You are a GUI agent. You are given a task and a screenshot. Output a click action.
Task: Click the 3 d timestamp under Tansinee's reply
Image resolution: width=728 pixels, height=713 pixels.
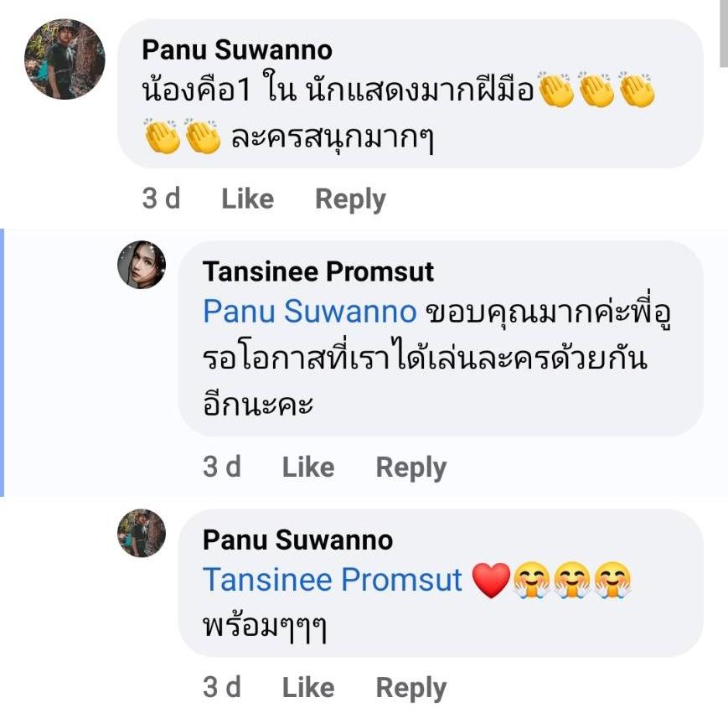click(222, 468)
